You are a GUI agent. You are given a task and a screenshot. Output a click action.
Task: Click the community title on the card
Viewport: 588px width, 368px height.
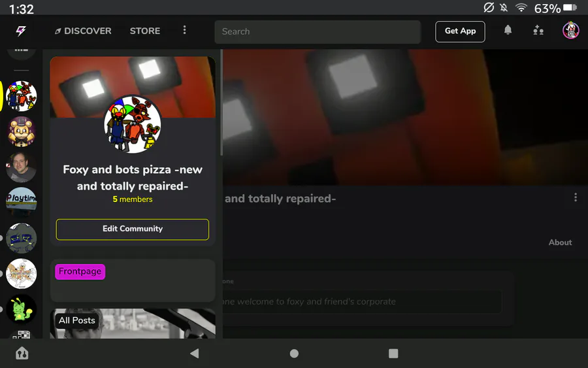[x=133, y=178]
